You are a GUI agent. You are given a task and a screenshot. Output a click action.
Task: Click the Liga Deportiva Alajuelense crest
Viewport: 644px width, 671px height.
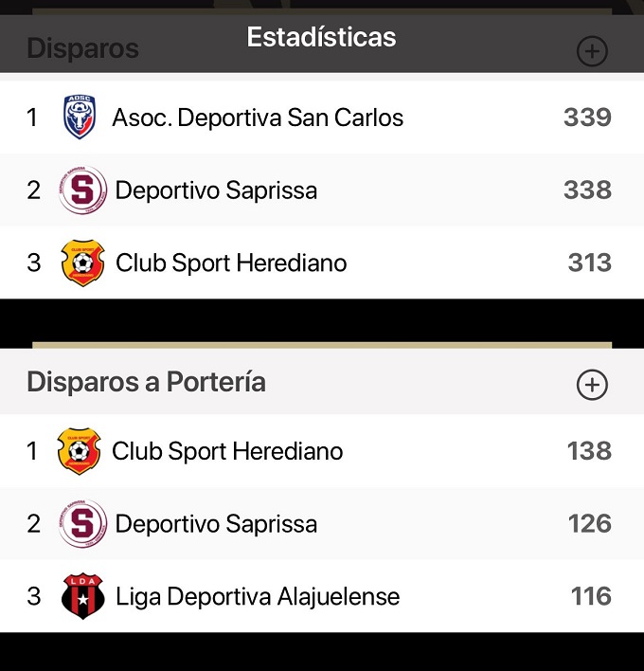pos(81,596)
